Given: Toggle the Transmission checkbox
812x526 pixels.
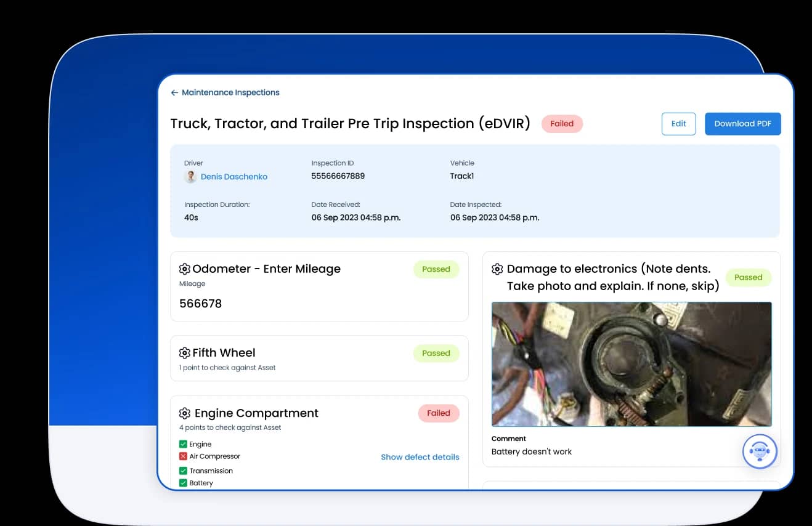Looking at the screenshot, I should pyautogui.click(x=183, y=470).
